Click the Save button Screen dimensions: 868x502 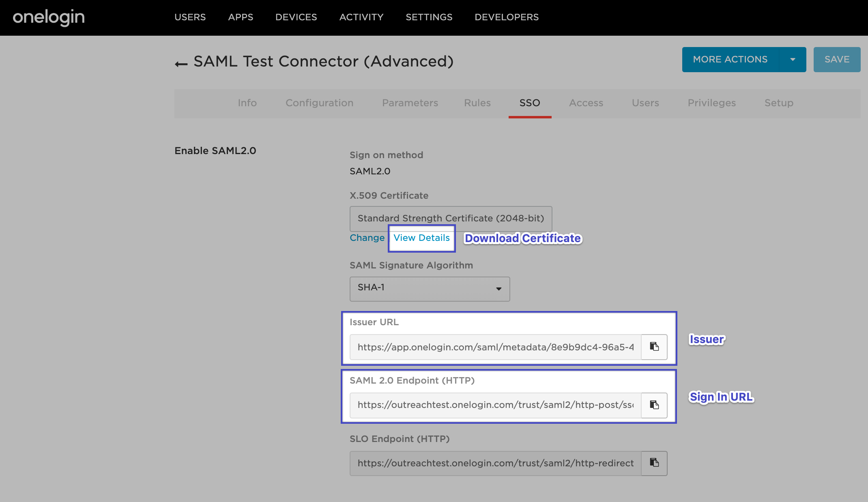tap(836, 60)
